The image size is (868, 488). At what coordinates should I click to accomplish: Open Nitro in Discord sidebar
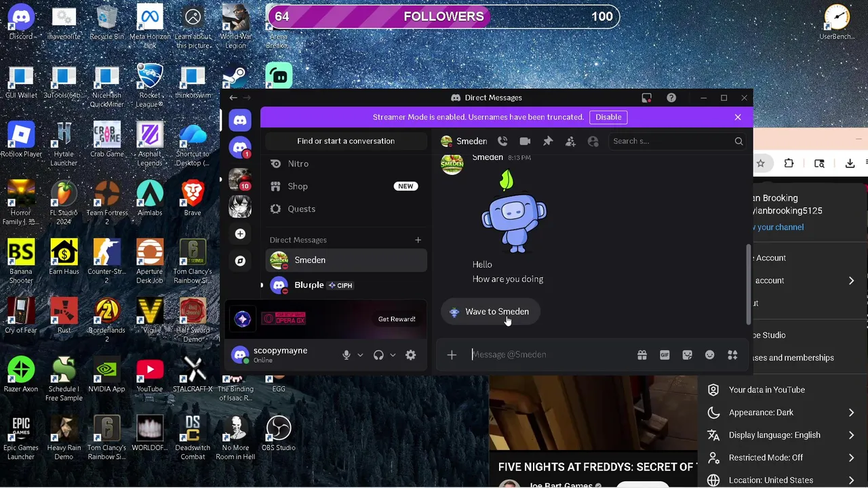click(346, 163)
